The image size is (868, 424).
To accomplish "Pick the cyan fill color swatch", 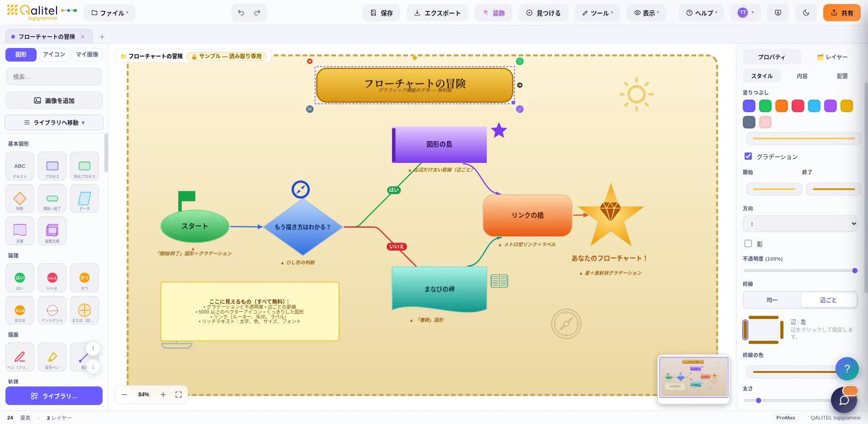I will 814,106.
